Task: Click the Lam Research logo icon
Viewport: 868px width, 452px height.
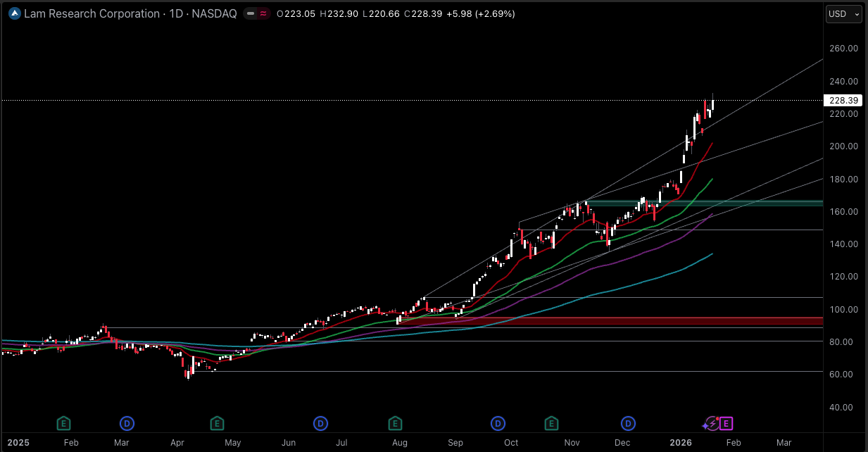Action: point(13,13)
